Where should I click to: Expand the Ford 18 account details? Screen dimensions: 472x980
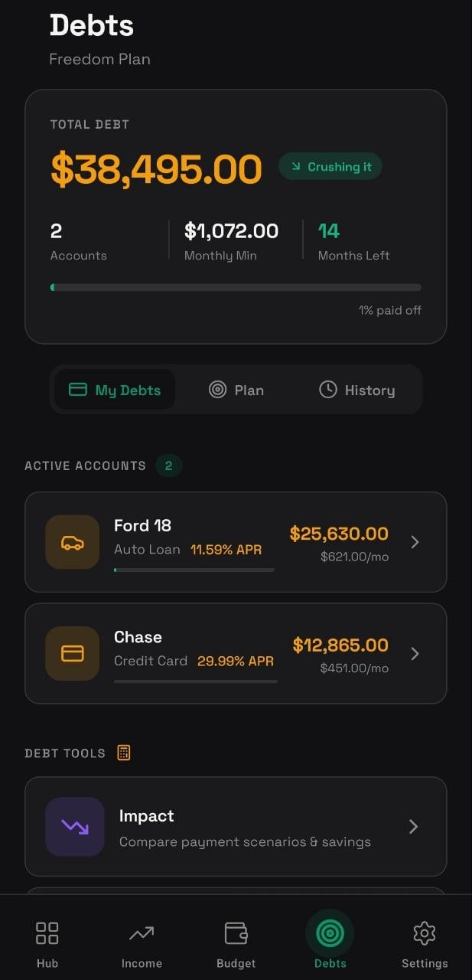pos(415,541)
